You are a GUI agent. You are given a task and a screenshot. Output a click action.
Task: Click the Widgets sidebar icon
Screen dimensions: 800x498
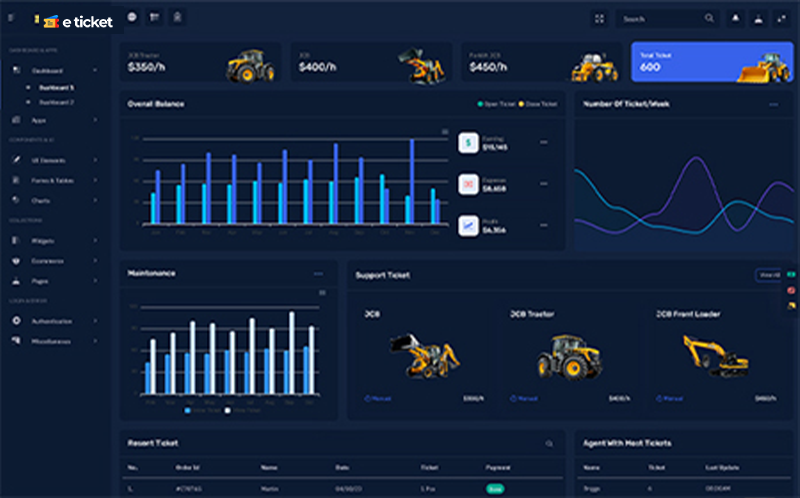16,240
